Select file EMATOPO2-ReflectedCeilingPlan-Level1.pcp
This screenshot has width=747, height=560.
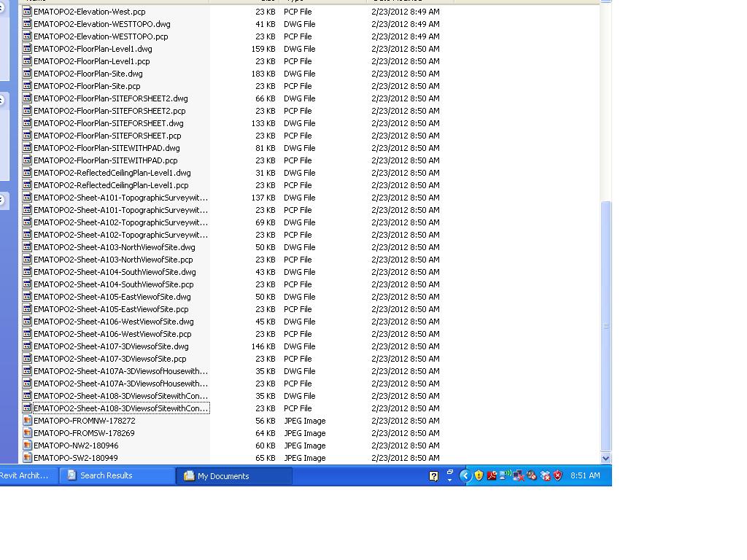pos(111,184)
